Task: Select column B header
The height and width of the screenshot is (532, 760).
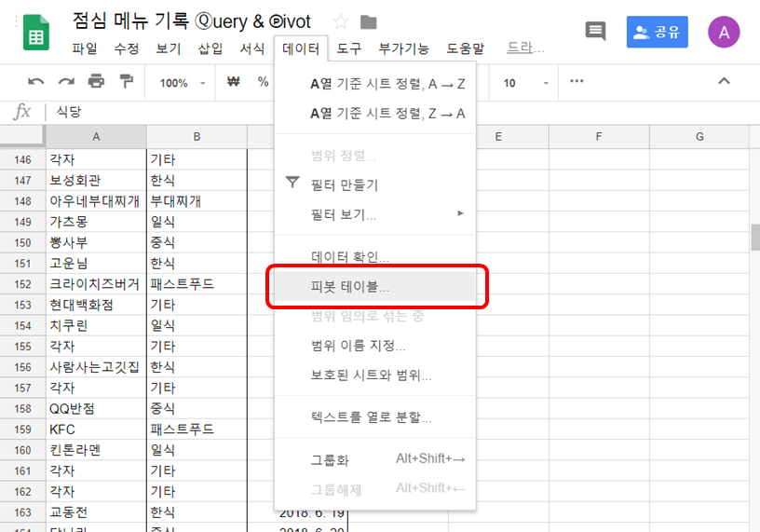Action: click(x=197, y=137)
